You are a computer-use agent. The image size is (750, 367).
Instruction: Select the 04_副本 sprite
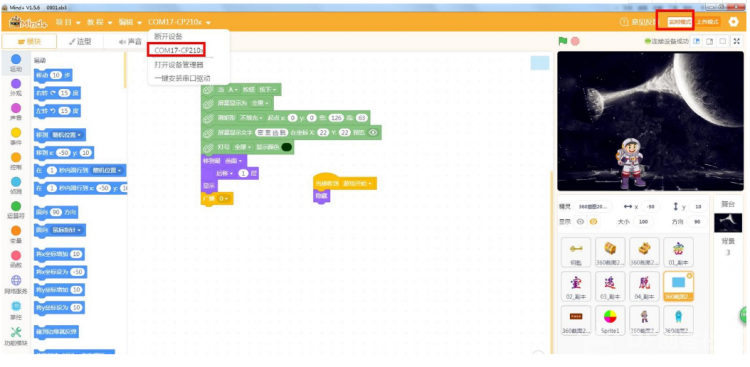pos(644,286)
